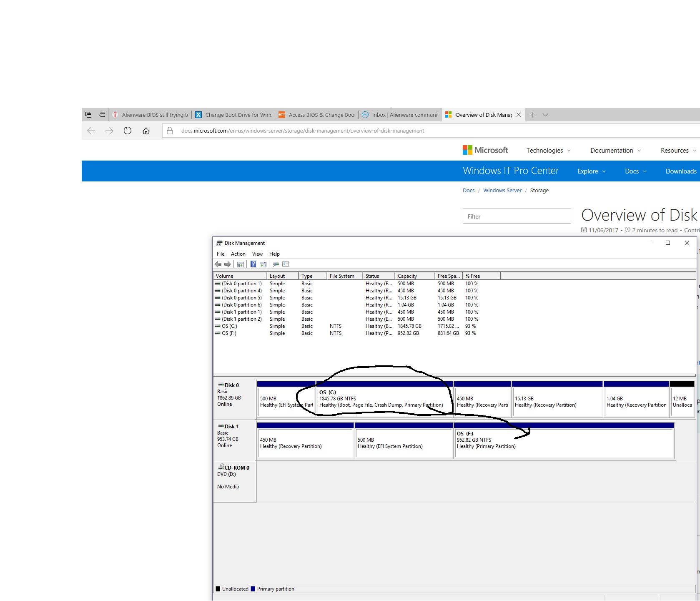Click the Forward arrow in Disk Management toolbar
The image size is (700, 601).
pyautogui.click(x=228, y=264)
